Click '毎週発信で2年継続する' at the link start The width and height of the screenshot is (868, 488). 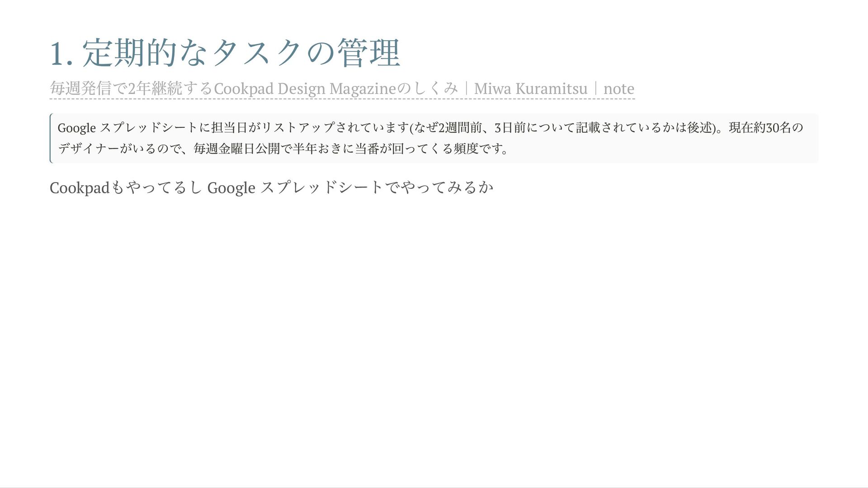pyautogui.click(x=131, y=89)
